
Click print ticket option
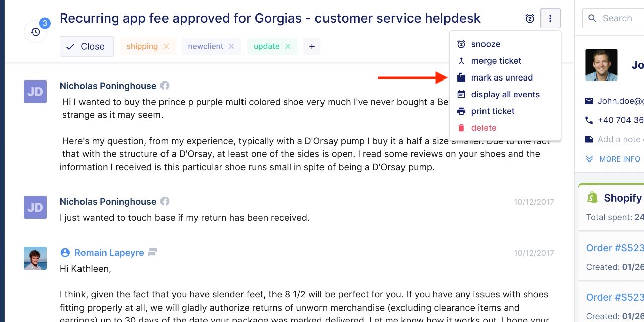(x=493, y=111)
